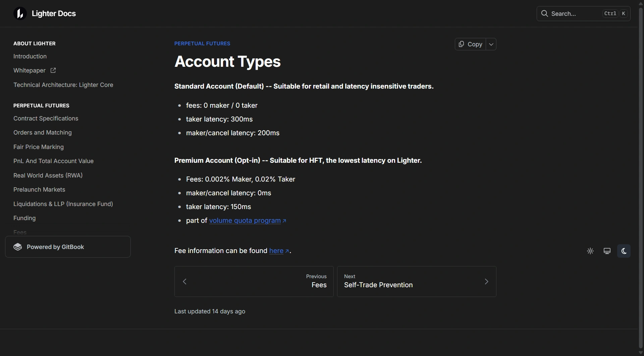Click the right arrow for next page
Screen dimensions: 644x356
(x=486, y=282)
